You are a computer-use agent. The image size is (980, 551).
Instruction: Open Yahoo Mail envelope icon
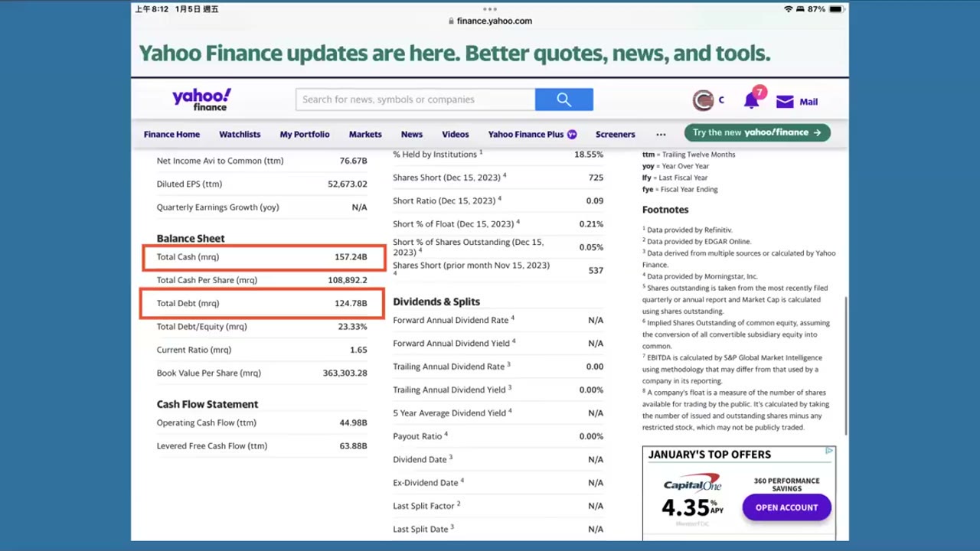coord(785,102)
